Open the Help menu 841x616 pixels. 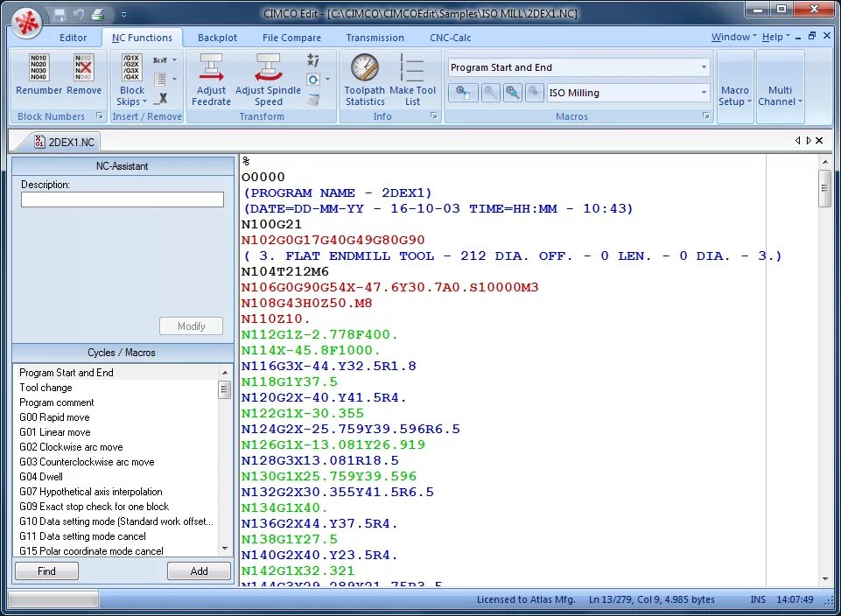click(x=775, y=37)
